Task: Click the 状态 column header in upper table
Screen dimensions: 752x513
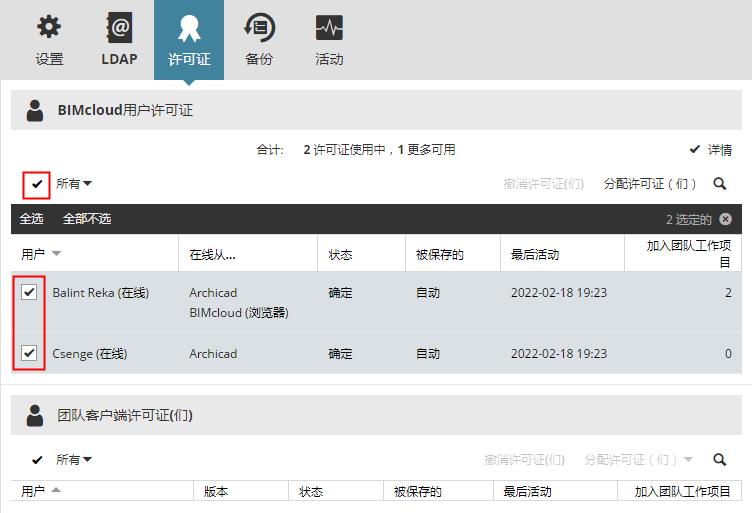Action: tap(340, 255)
